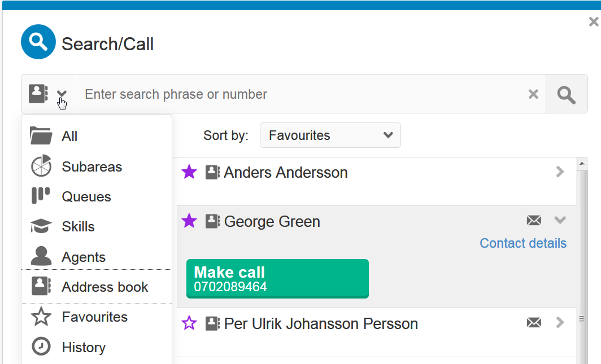601x364 pixels.
Task: Click the History clock icon
Action: pos(41,347)
